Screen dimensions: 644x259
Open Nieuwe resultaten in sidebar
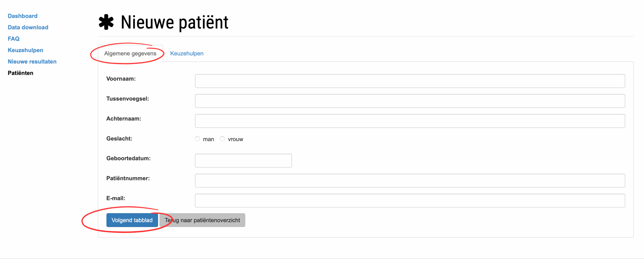(32, 62)
